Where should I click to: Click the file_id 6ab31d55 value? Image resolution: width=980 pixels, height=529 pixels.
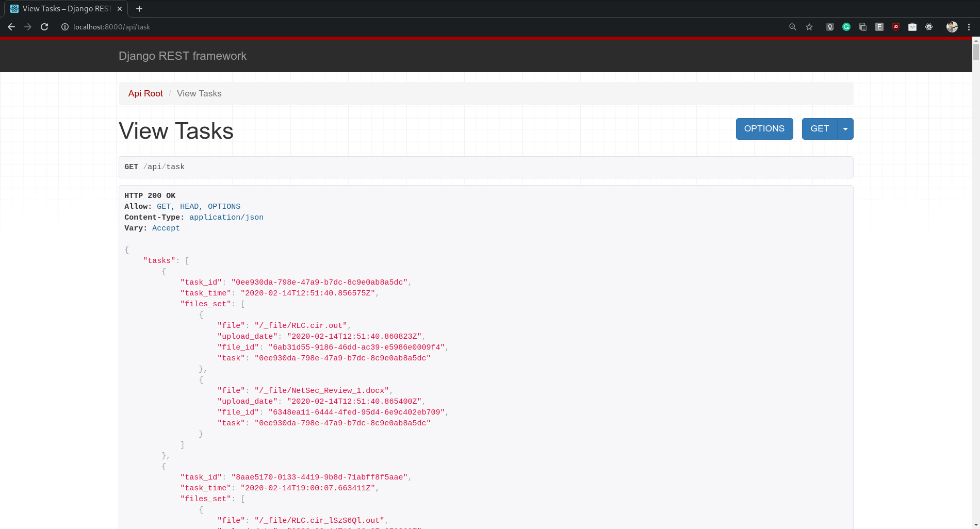(x=356, y=348)
